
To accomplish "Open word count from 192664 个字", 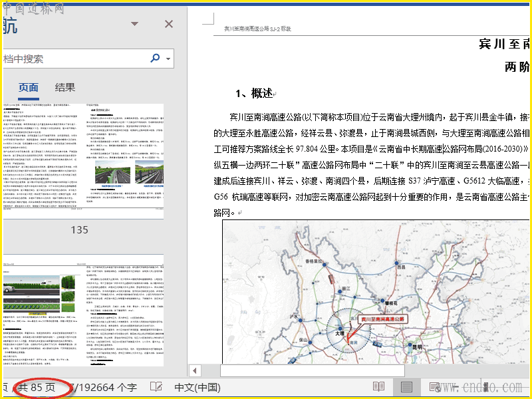I will (x=105, y=387).
